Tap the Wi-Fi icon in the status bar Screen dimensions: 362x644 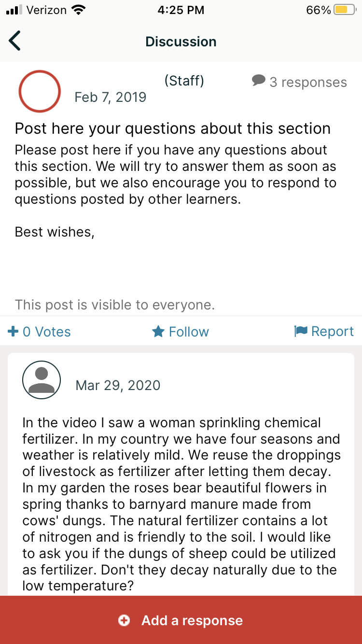pos(78,10)
